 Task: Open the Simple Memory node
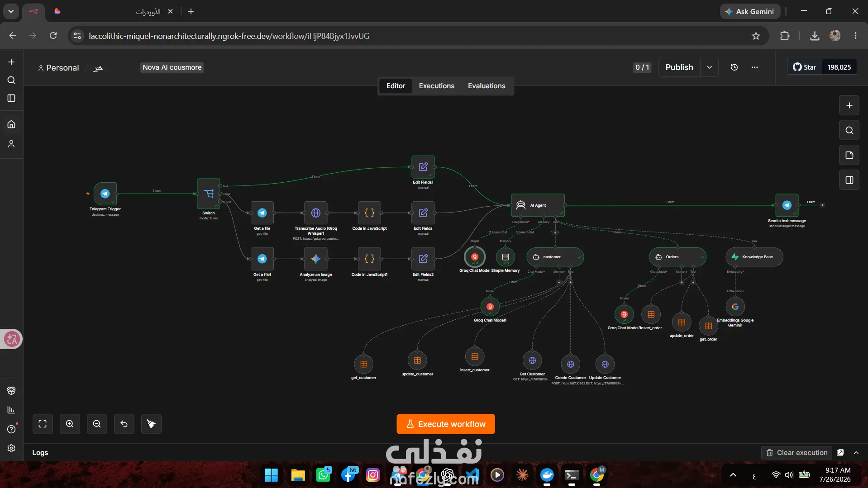click(x=506, y=257)
